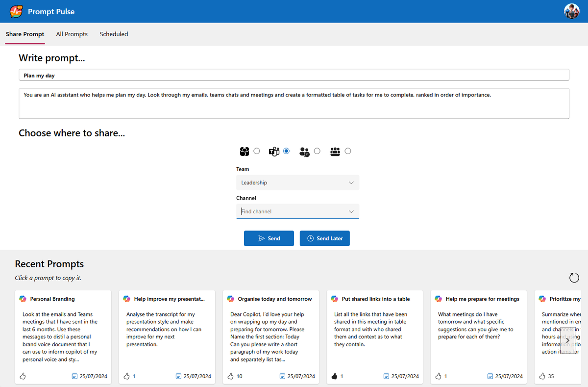Click the people group destination icon
The width and height of the screenshot is (588, 387).
(335, 152)
